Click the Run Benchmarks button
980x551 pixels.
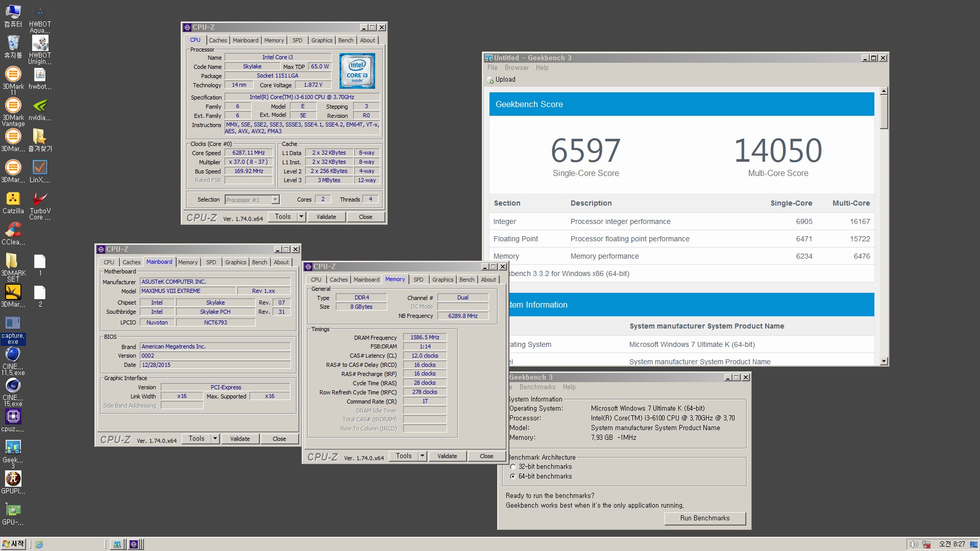(705, 518)
